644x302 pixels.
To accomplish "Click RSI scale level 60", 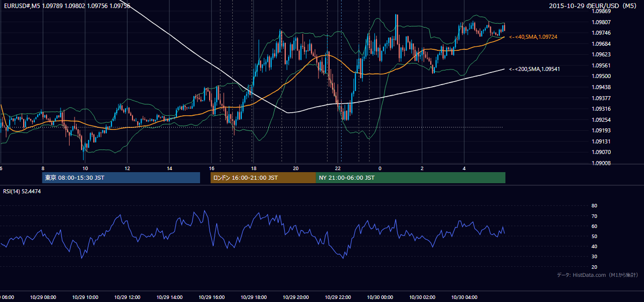I will pyautogui.click(x=595, y=226).
